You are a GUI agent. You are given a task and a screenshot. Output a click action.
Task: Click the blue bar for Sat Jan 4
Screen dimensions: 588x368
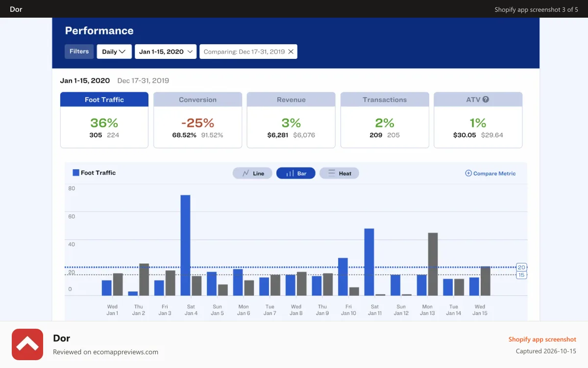point(185,245)
